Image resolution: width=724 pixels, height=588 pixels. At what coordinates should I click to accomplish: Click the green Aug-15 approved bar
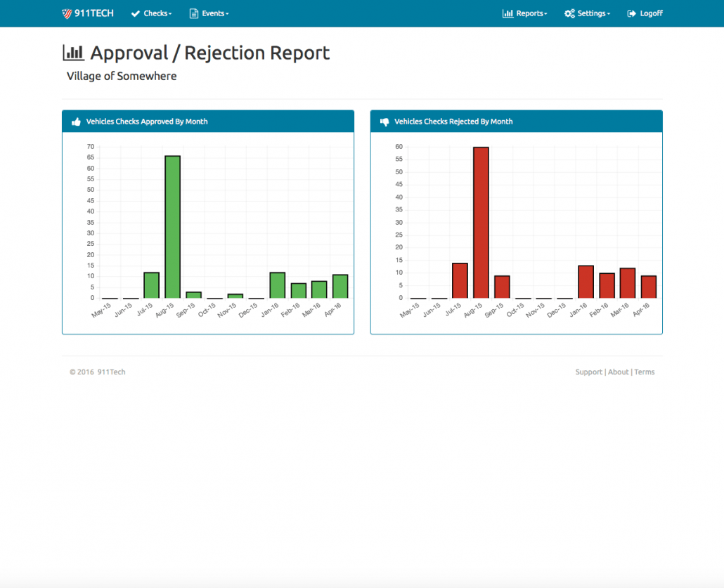click(x=172, y=227)
